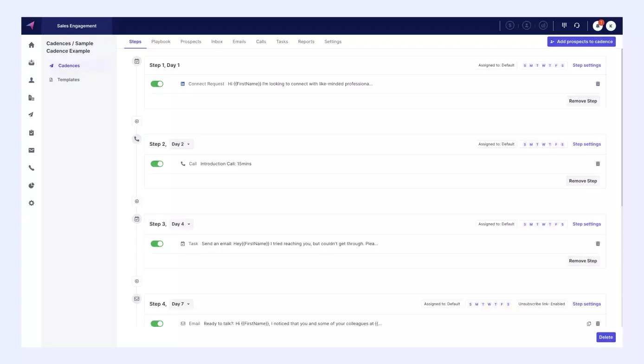Select the Calls phone icon in sidebar
Screen dimensions: 644x364
[x=31, y=168]
